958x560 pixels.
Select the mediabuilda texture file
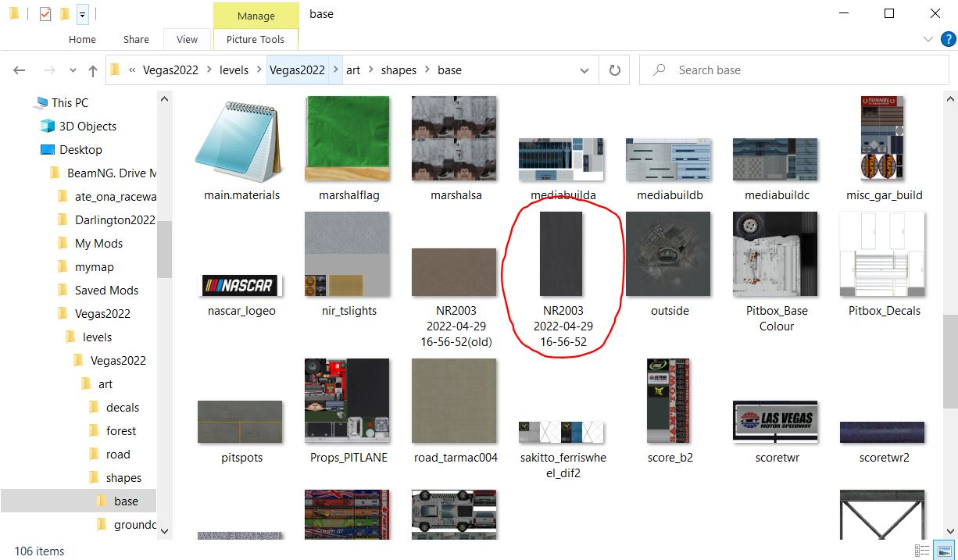(562, 168)
